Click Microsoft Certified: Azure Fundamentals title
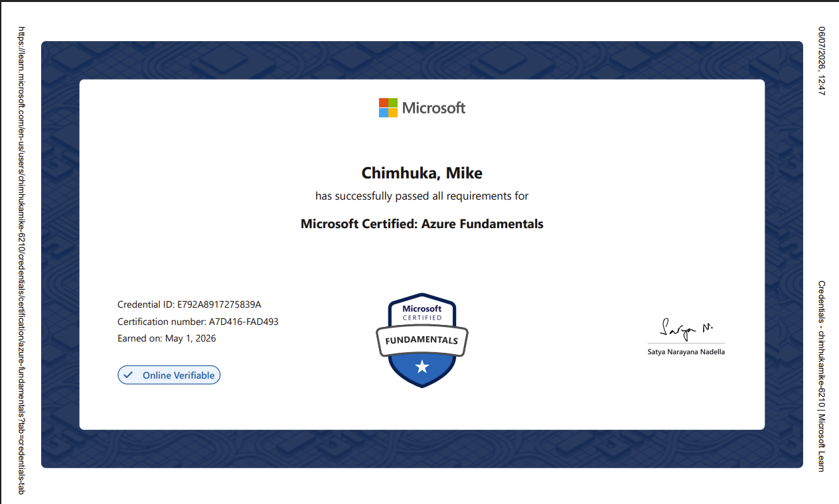The image size is (839, 504). 422,224
